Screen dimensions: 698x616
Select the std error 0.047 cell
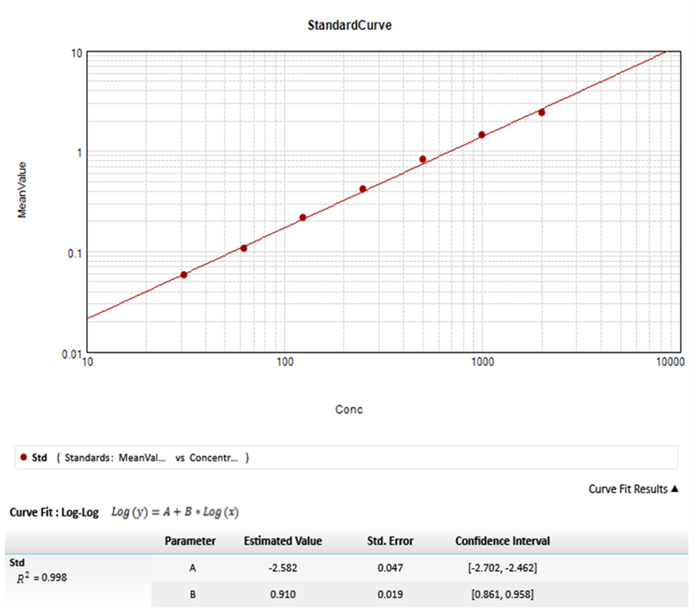click(x=390, y=568)
